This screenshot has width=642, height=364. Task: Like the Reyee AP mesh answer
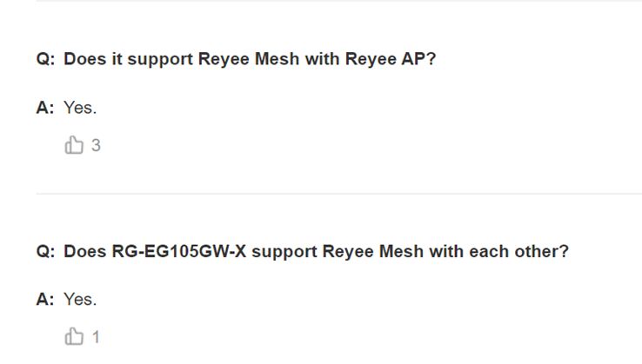(x=74, y=145)
